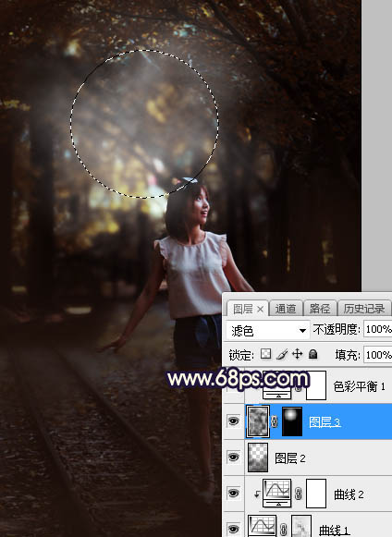
Task: Close the 图层 panel tab
Action: tap(261, 310)
